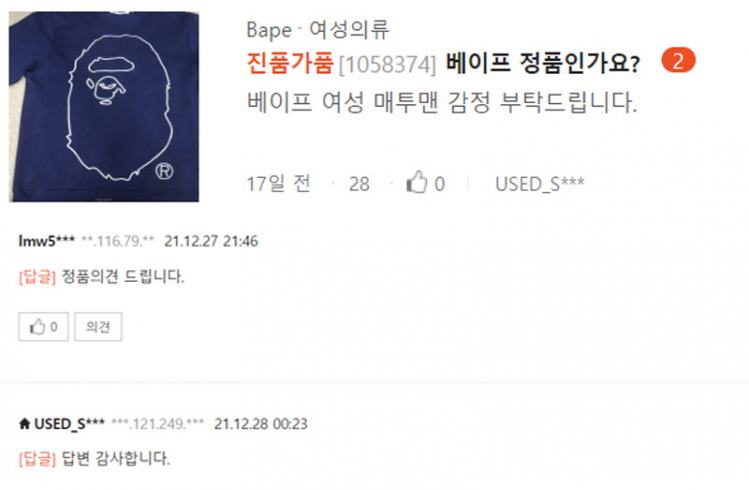Open the 여성의류 category link
Screen dimensions: 749x490
(349, 30)
